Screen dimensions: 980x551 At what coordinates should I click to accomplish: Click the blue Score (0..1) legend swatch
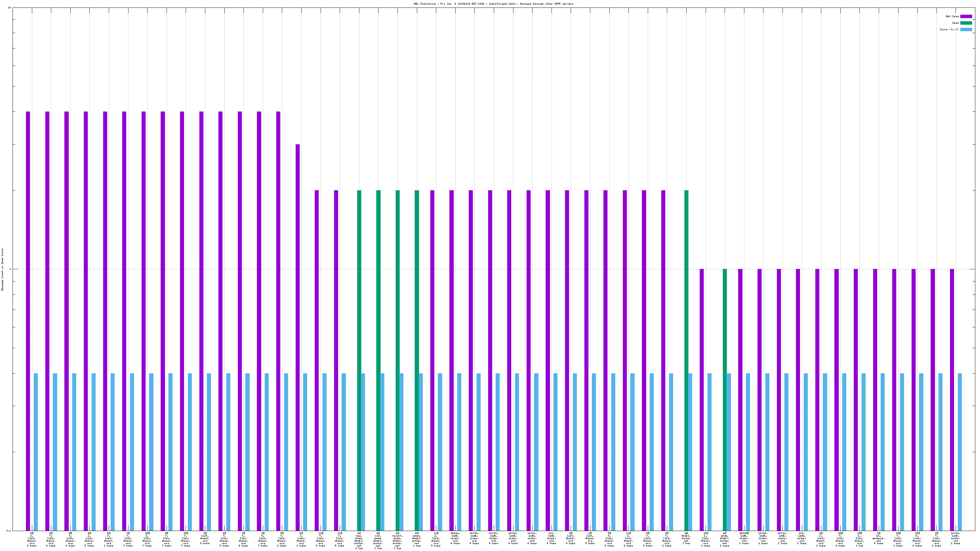[x=966, y=29]
